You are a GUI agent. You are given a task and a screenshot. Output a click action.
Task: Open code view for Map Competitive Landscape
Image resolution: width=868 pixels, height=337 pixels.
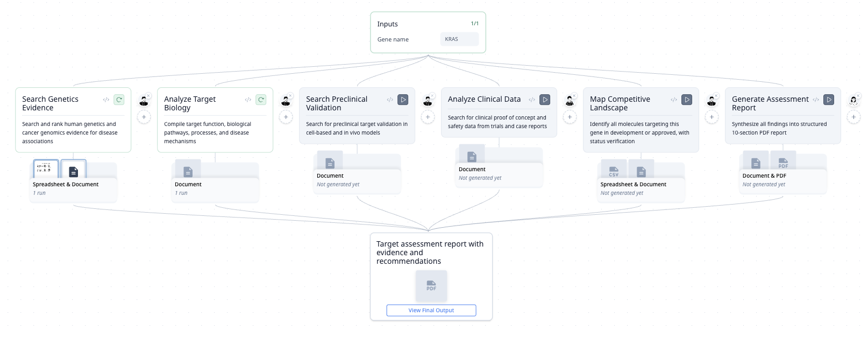674,100
